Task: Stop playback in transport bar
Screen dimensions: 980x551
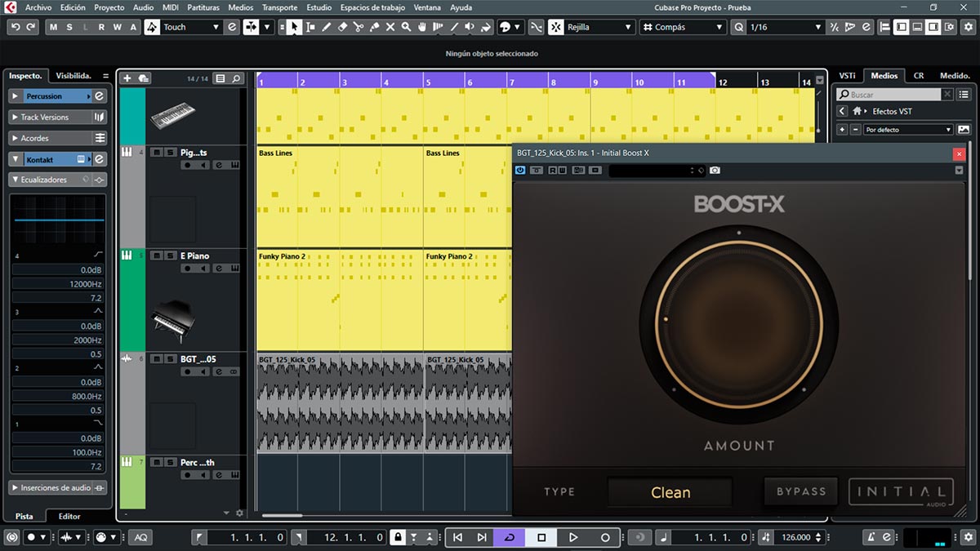Action: coord(541,537)
